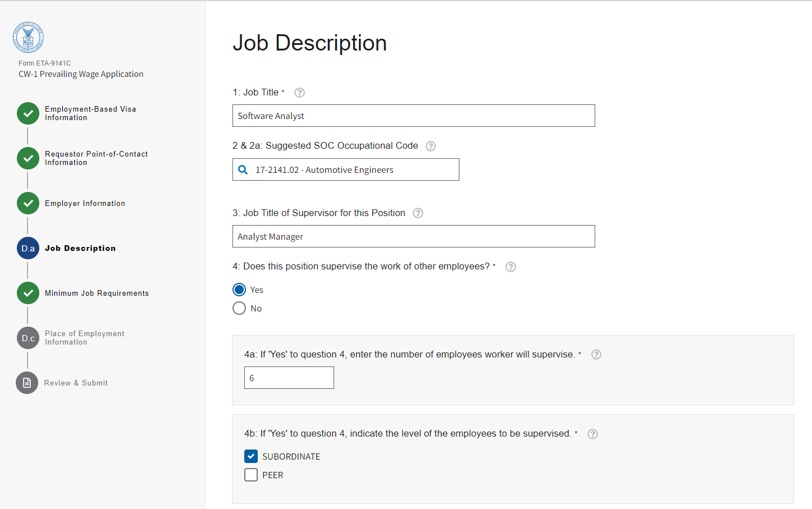
Task: Click the help icon next to question 4b
Action: (592, 434)
